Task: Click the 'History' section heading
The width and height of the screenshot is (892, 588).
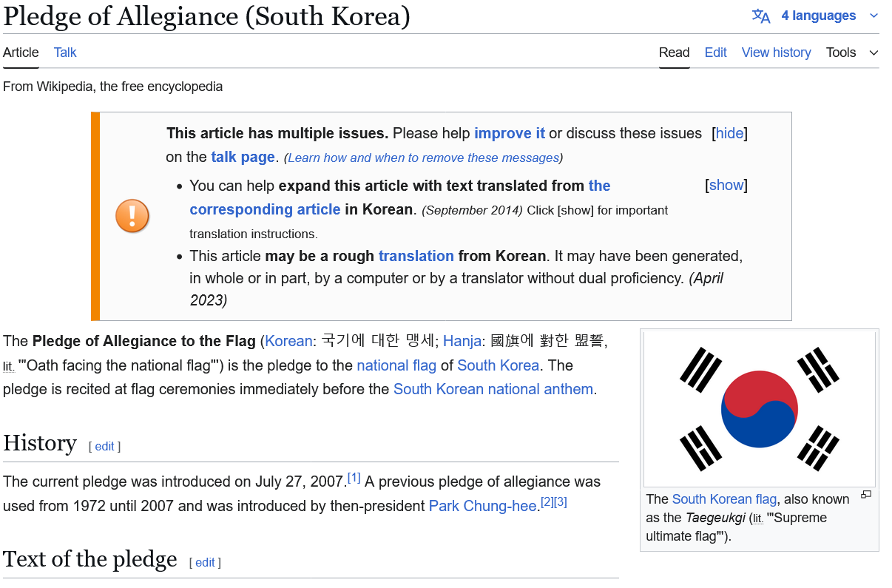Action: click(x=40, y=442)
